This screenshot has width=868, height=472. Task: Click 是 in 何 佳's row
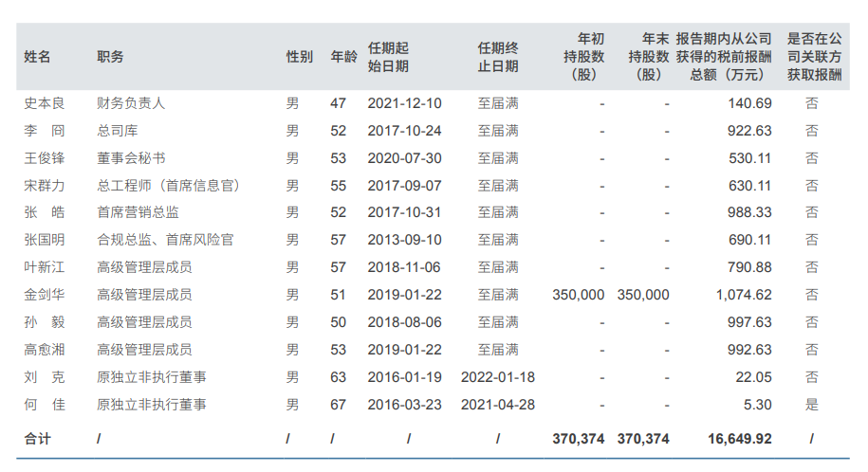point(811,405)
